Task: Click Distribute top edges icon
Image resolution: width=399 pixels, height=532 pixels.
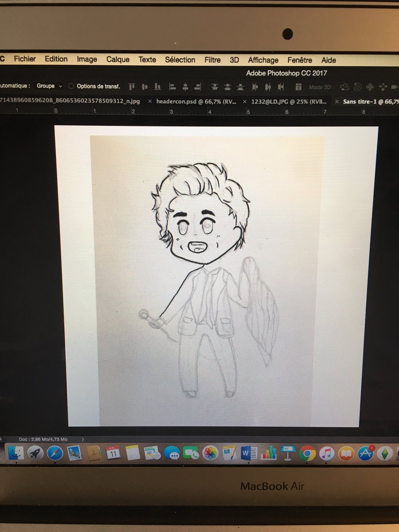Action: 215,87
